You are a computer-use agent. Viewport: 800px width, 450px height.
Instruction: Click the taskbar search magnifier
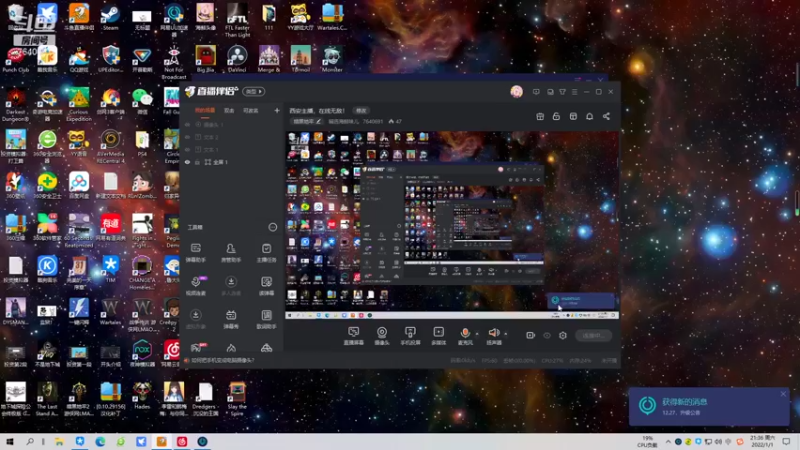coord(30,441)
